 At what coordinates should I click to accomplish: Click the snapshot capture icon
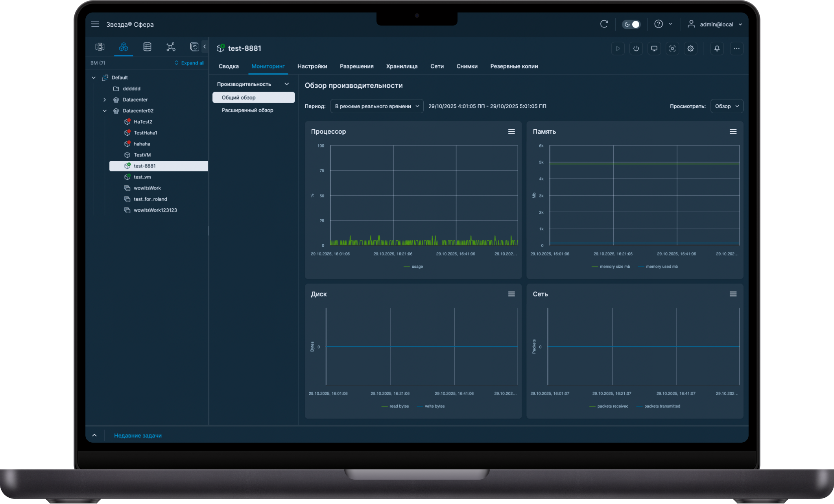[x=672, y=49]
